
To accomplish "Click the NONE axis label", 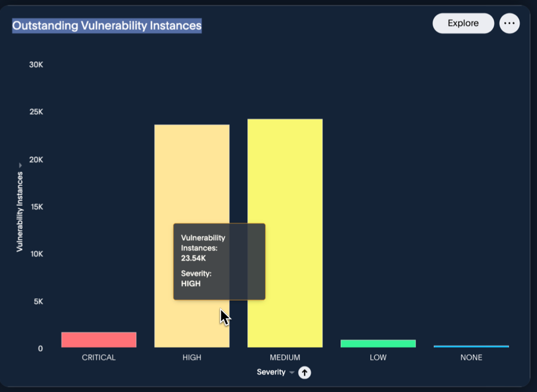I will point(471,357).
